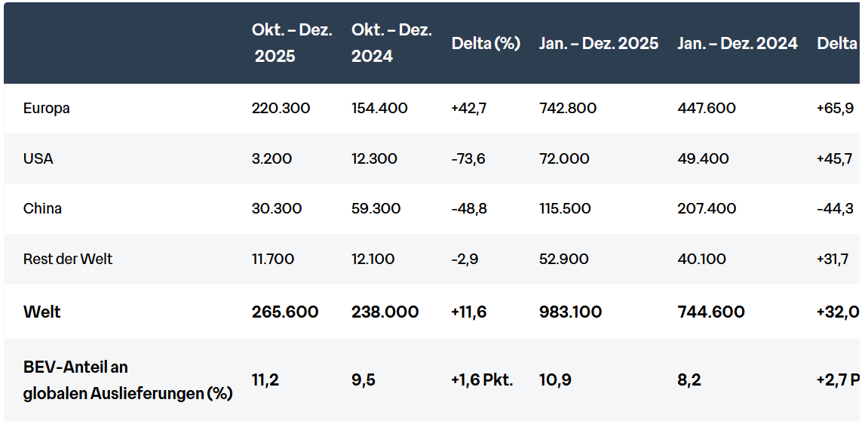Click the 'China' row label
This screenshot has height=421, width=868.
coord(42,208)
